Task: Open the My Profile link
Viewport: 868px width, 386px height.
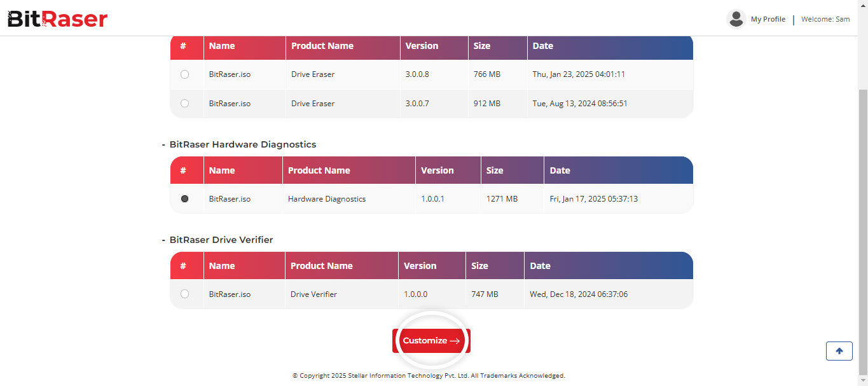Action: (768, 19)
